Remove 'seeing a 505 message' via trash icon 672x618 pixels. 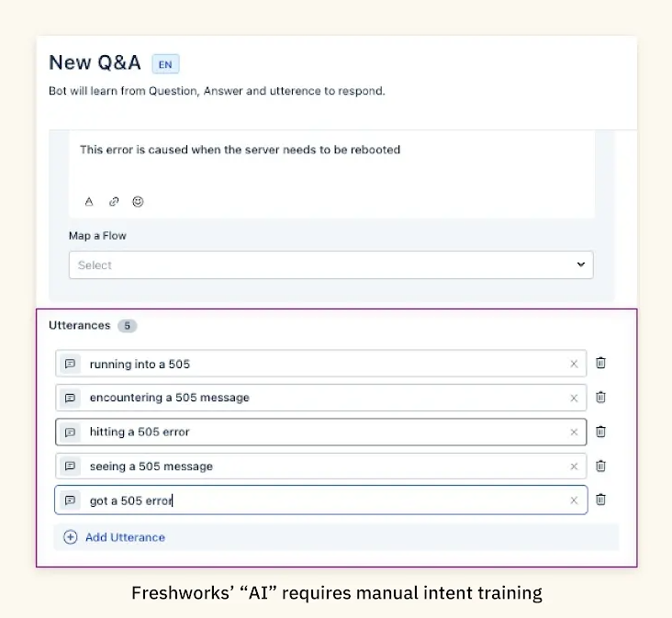coord(600,466)
